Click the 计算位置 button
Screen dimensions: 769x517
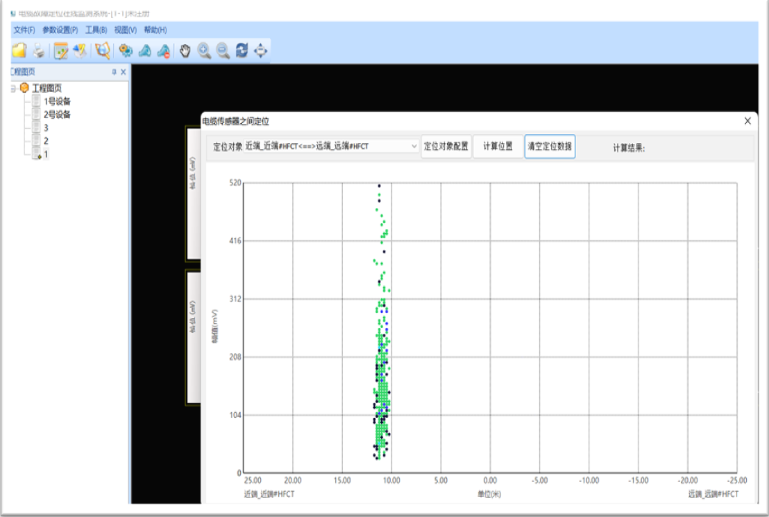point(498,146)
